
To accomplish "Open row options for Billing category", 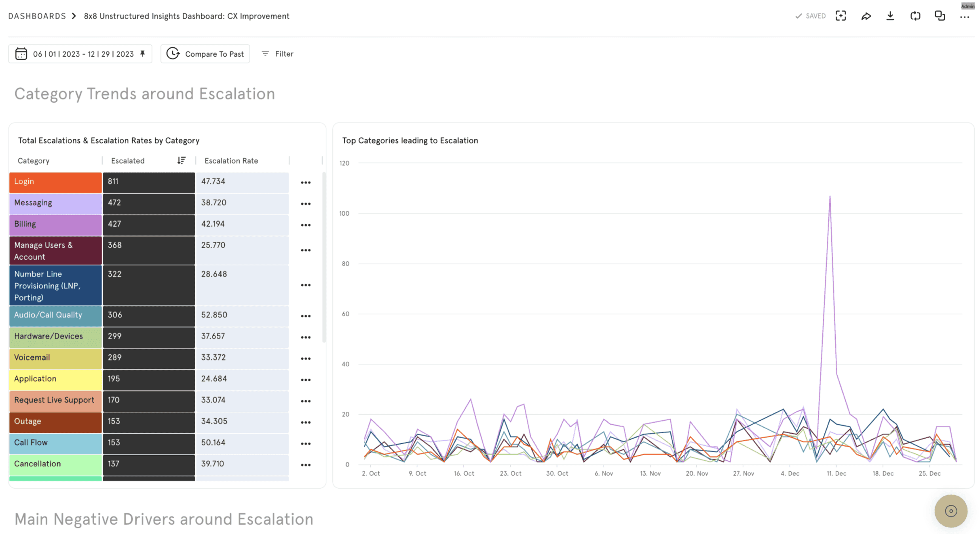I will click(x=306, y=225).
